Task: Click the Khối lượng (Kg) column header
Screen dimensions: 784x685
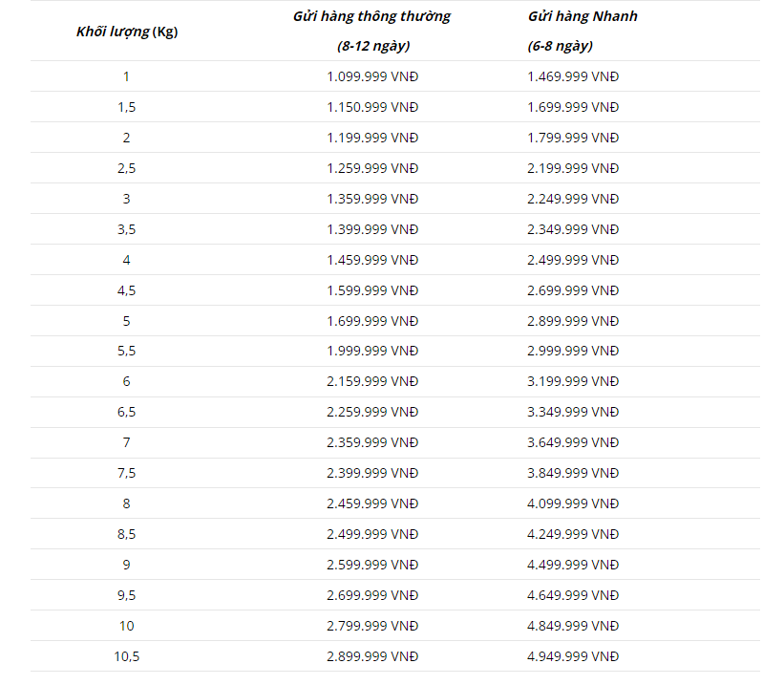Action: [126, 32]
